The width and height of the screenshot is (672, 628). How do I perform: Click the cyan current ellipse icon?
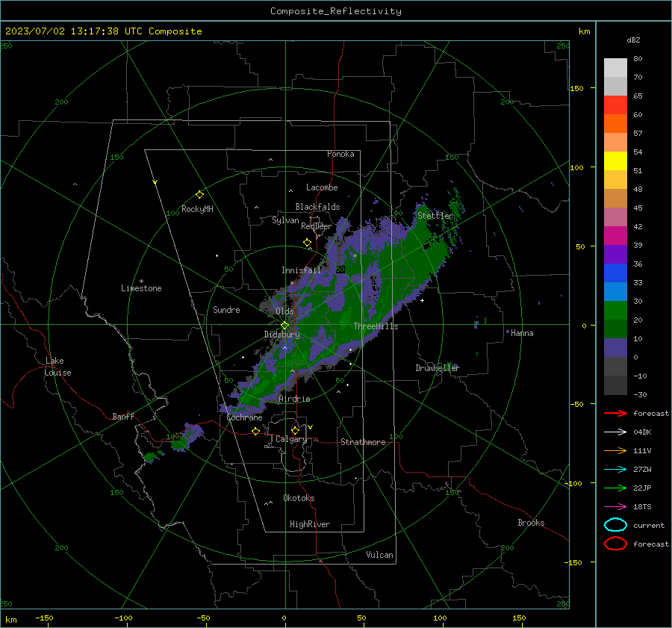(615, 525)
